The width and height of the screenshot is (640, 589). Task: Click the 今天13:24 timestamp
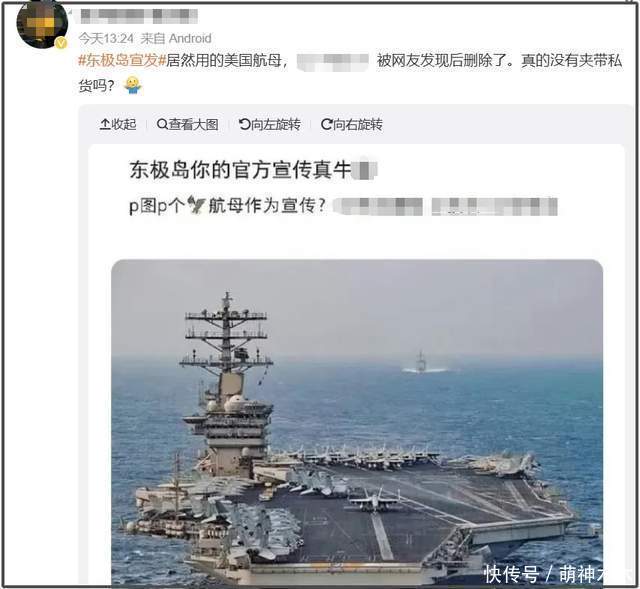pos(106,38)
